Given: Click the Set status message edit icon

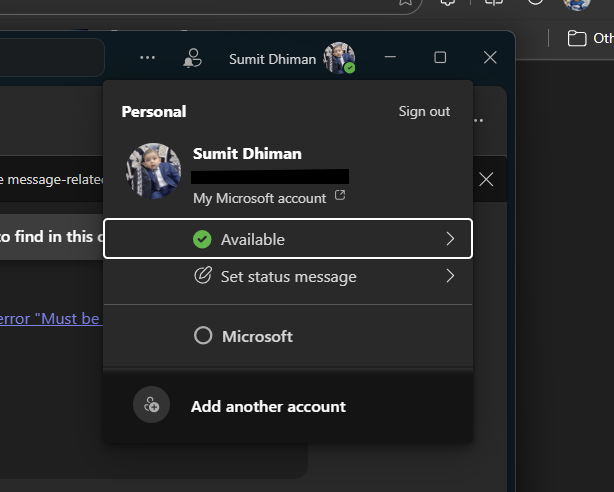Looking at the screenshot, I should [x=203, y=275].
